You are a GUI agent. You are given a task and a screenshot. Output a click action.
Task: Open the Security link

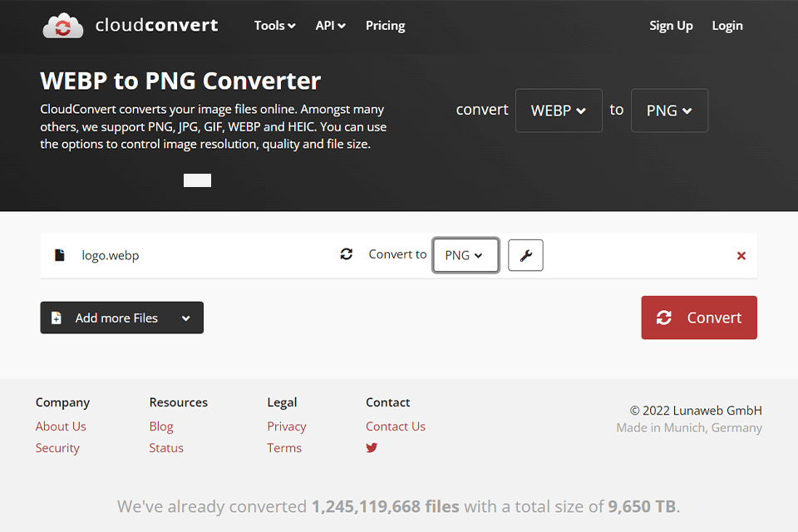[57, 448]
